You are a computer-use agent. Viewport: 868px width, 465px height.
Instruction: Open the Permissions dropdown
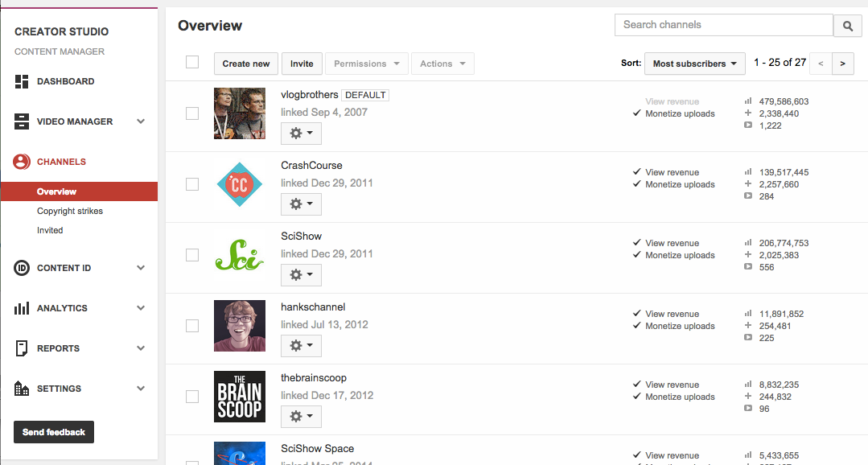coord(367,64)
